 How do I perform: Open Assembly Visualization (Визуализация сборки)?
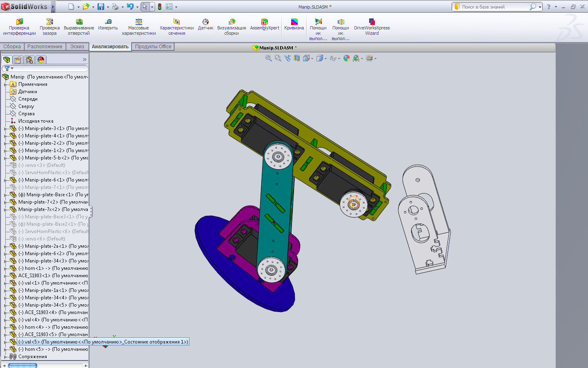tap(232, 27)
